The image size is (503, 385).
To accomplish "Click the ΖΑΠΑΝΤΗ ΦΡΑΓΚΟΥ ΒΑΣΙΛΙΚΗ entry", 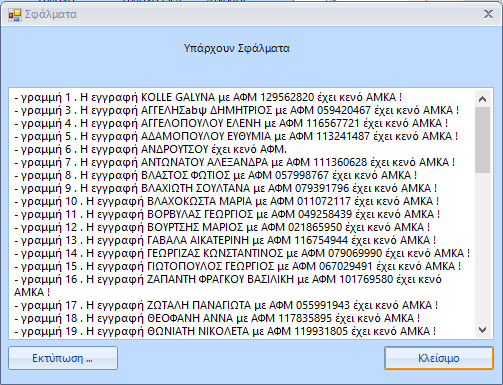I will tap(228, 286).
